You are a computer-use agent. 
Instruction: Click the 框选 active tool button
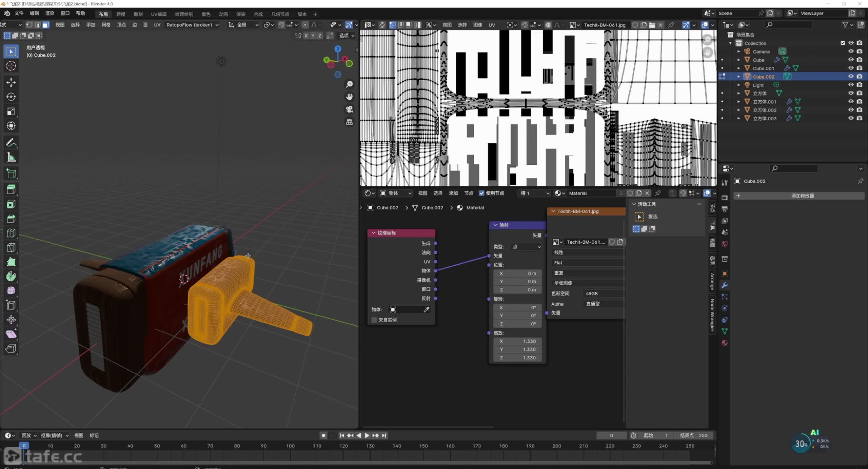pyautogui.click(x=639, y=217)
